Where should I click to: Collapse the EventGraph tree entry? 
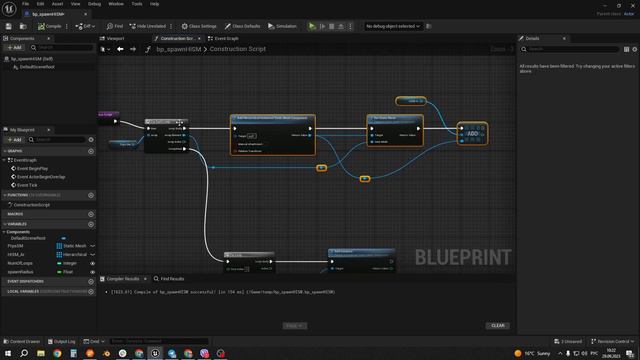click(4, 160)
